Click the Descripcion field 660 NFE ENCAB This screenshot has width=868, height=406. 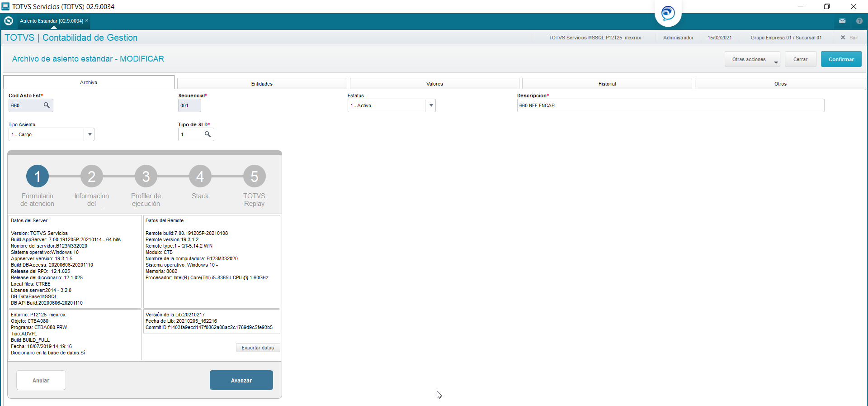(x=670, y=105)
